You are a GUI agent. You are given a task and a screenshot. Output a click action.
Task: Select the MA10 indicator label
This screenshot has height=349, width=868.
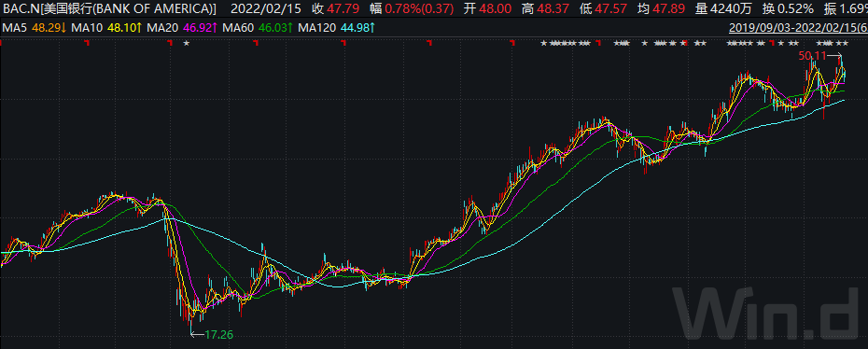(x=86, y=27)
